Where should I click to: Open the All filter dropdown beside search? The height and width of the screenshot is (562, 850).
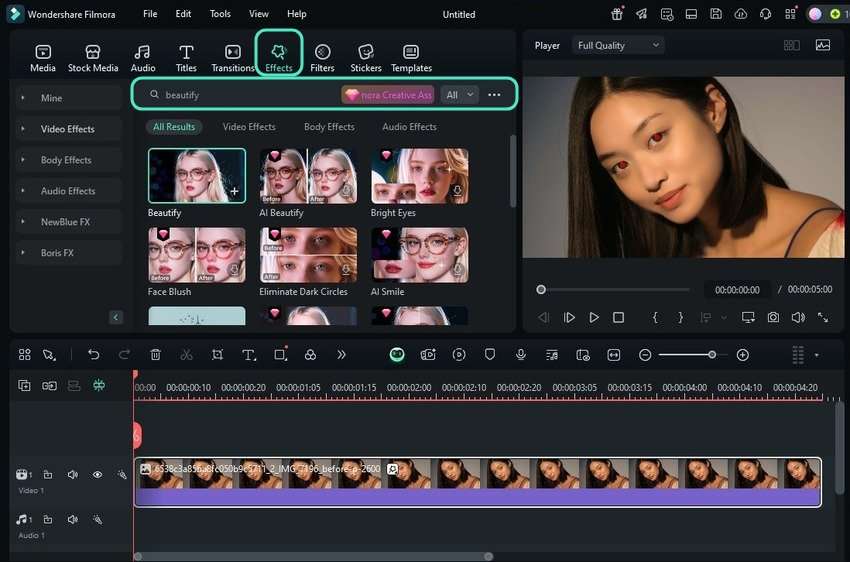coord(460,95)
